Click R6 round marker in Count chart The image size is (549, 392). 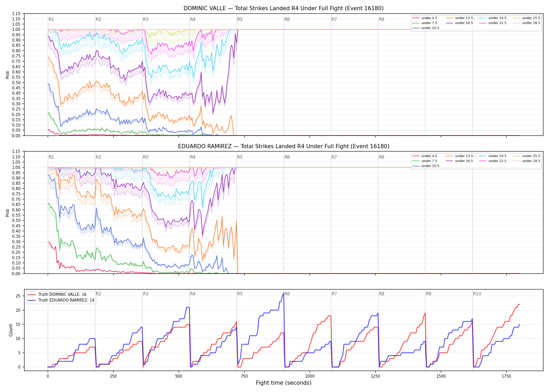pyautogui.click(x=287, y=294)
